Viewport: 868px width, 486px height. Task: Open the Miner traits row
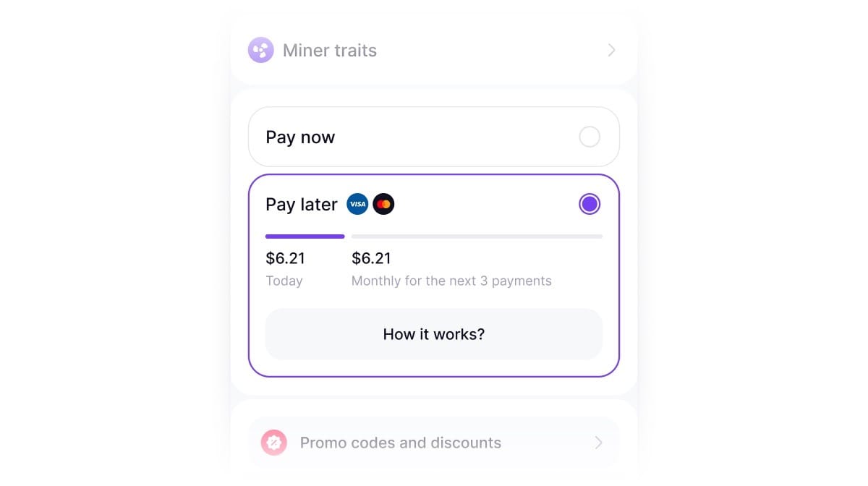[434, 50]
